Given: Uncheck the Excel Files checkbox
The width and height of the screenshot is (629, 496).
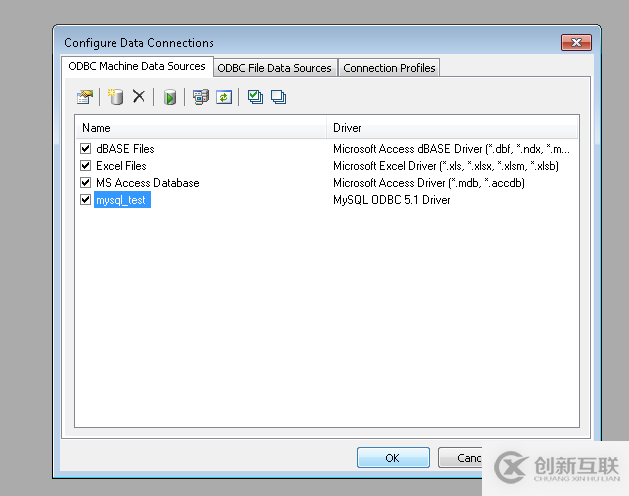Looking at the screenshot, I should click(85, 165).
